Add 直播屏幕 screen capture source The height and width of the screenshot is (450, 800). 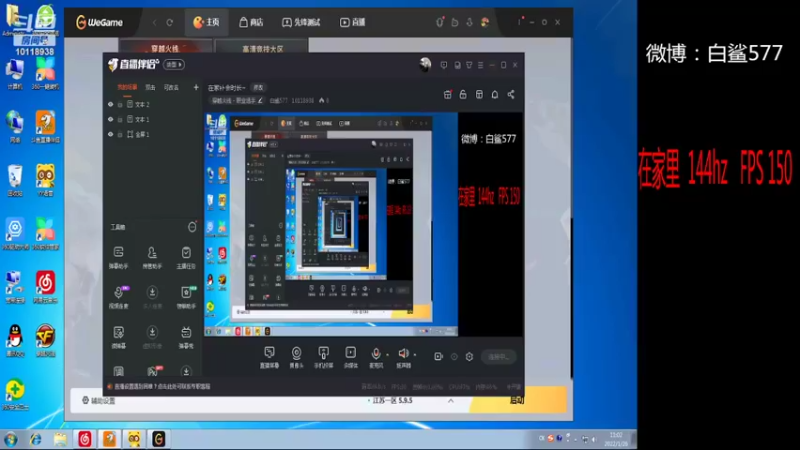coord(269,357)
